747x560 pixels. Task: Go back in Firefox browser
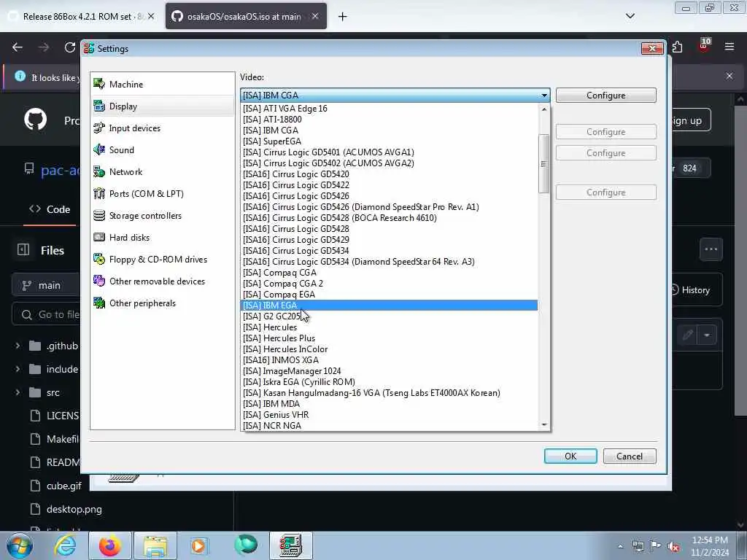point(18,47)
